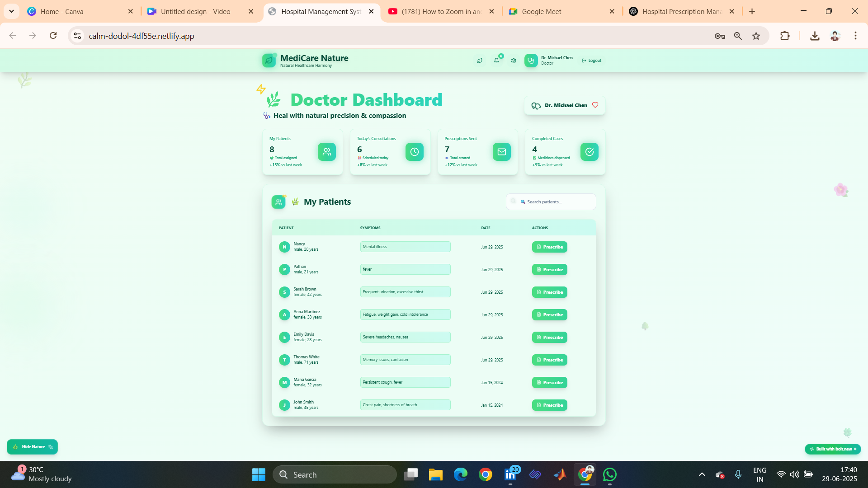Click Logout in the header

pos(592,61)
